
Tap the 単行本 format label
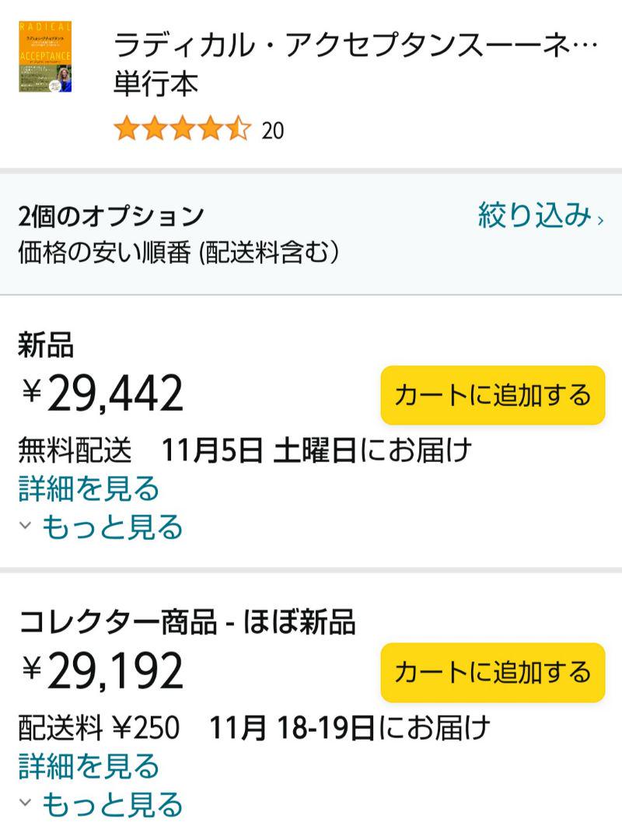click(156, 83)
